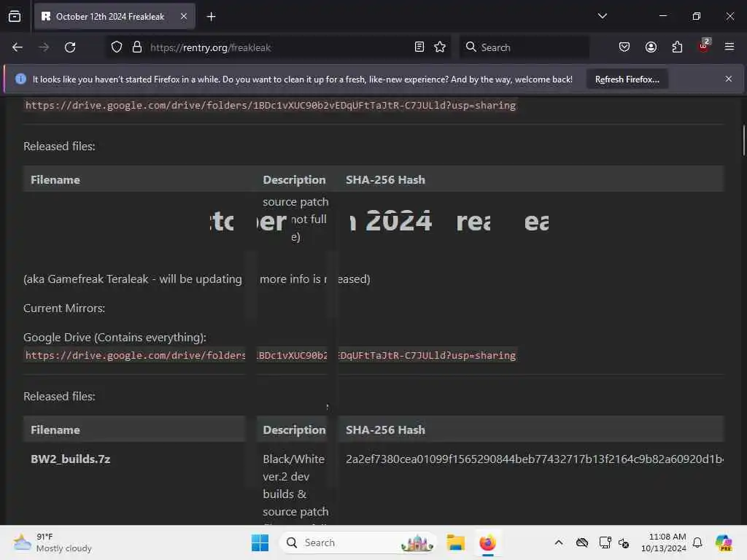Open the clock showing 11:08 AM
The height and width of the screenshot is (560, 747).
pyautogui.click(x=663, y=542)
